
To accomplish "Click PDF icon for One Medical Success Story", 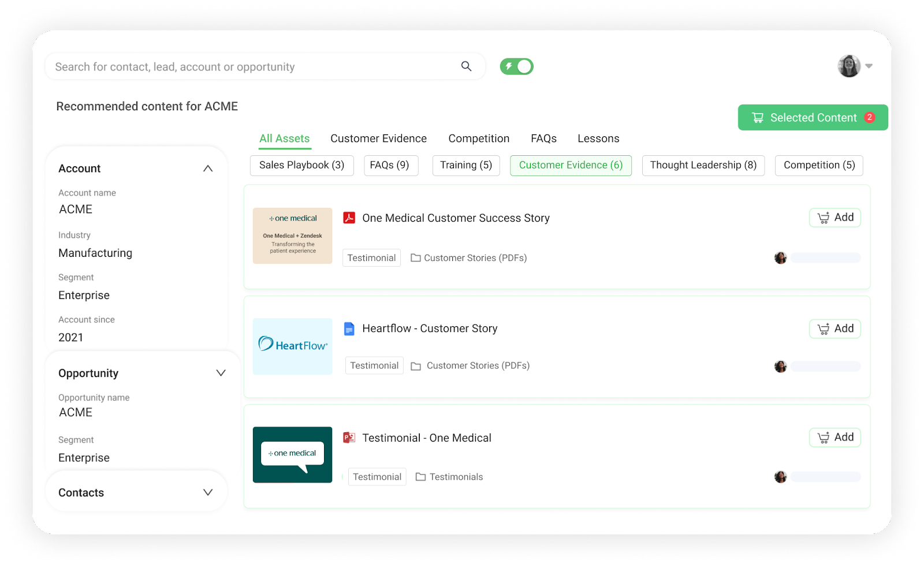I will click(349, 218).
